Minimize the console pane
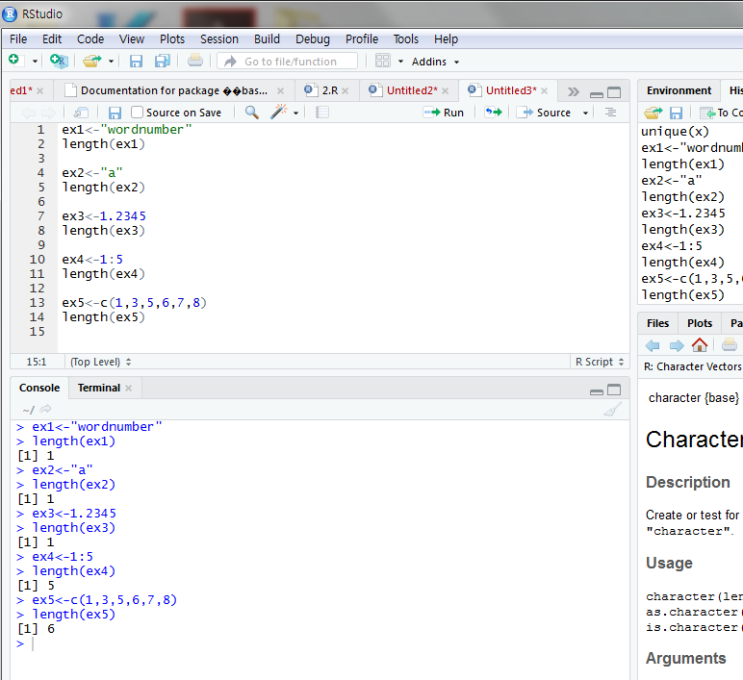Image resolution: width=743 pixels, height=680 pixels. 597,391
